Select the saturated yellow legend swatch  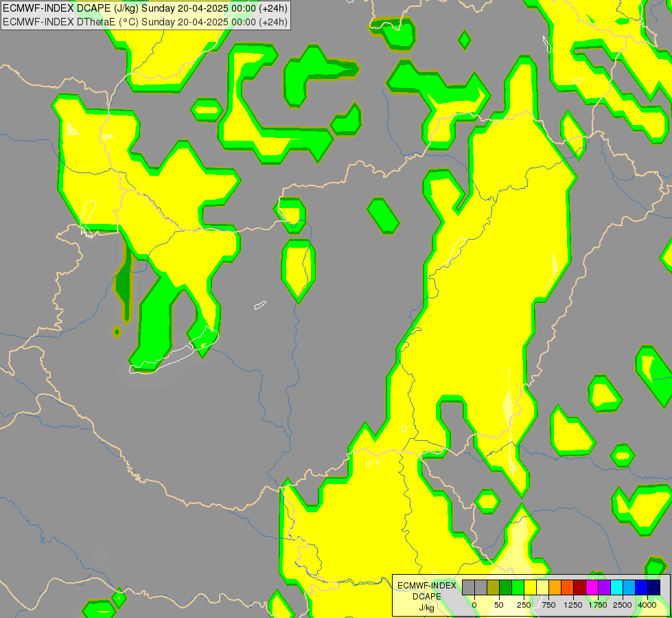[x=530, y=587]
